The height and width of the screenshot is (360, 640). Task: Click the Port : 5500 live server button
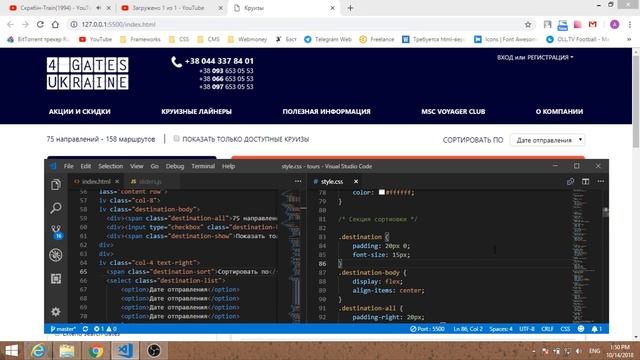pyautogui.click(x=427, y=329)
